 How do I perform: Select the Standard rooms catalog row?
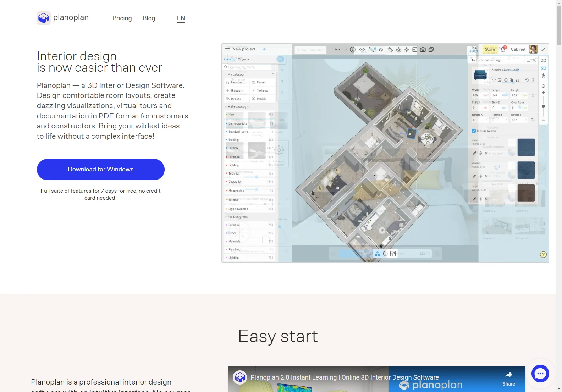pyautogui.click(x=250, y=132)
